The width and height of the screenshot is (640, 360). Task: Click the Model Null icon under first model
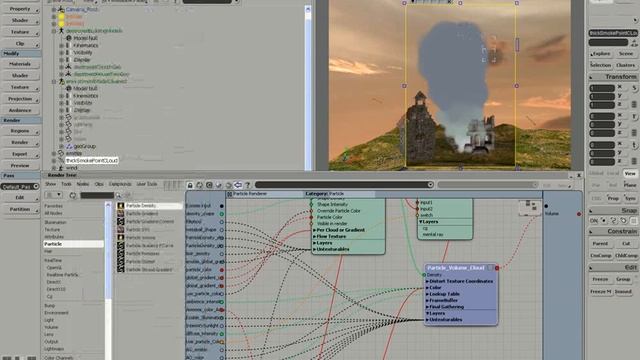(x=69, y=38)
